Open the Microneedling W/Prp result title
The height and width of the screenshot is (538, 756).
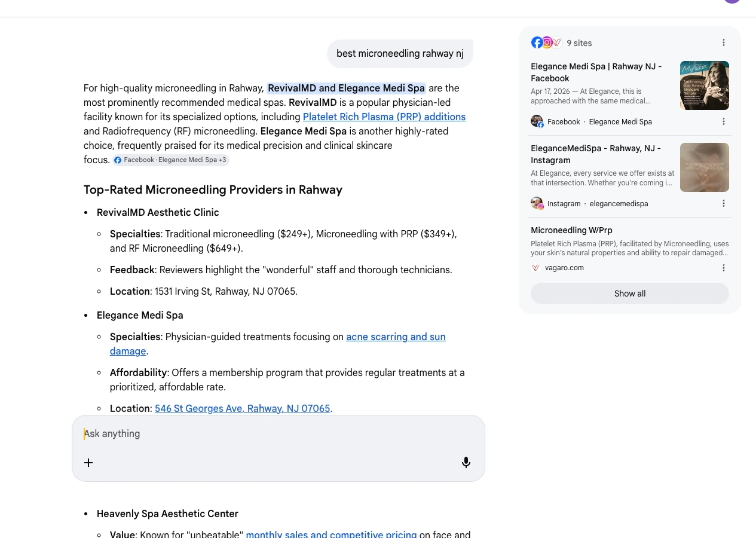click(x=571, y=230)
